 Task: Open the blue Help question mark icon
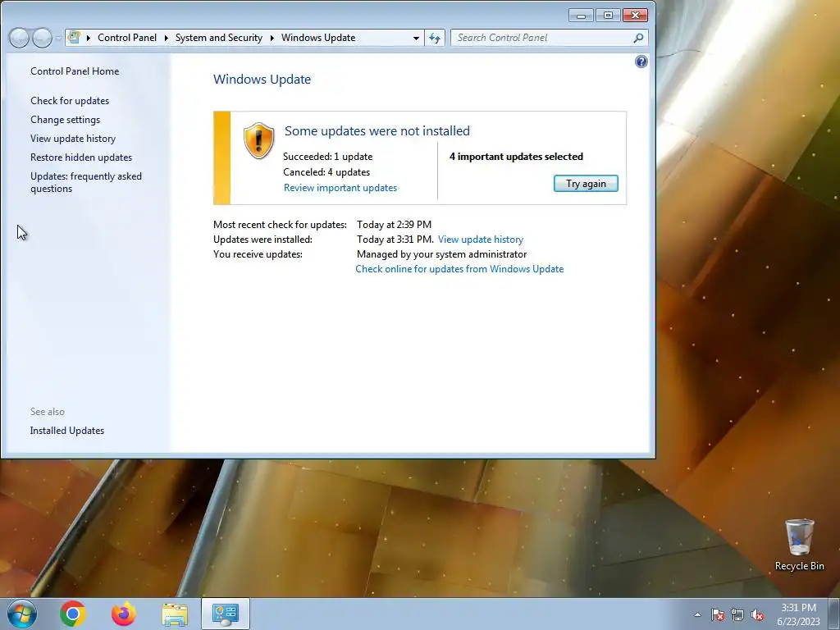click(x=641, y=62)
